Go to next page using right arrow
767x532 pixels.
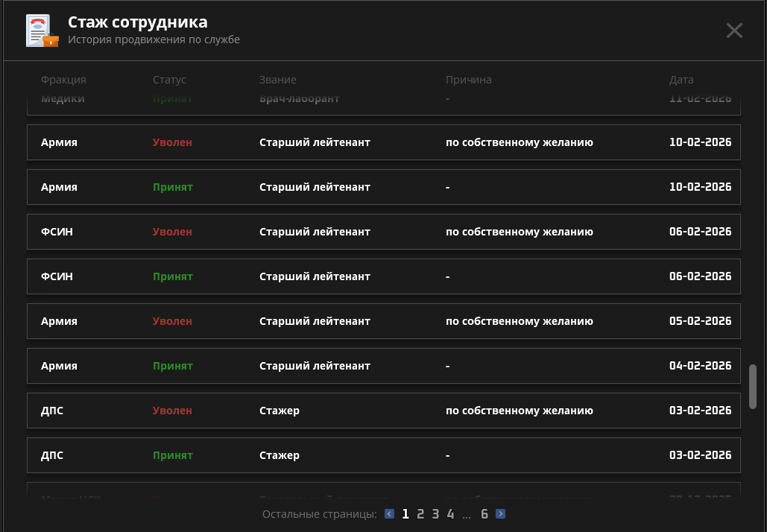500,513
